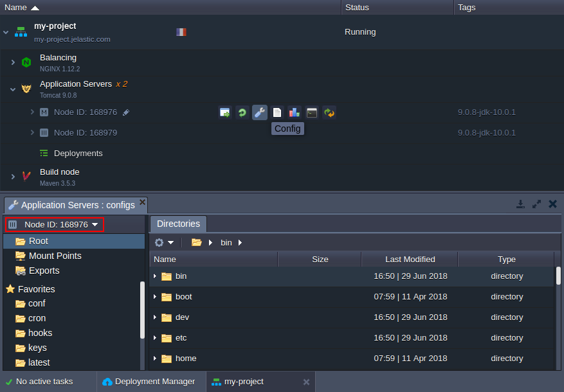
Task: Sort directories by Size column
Action: [320, 260]
